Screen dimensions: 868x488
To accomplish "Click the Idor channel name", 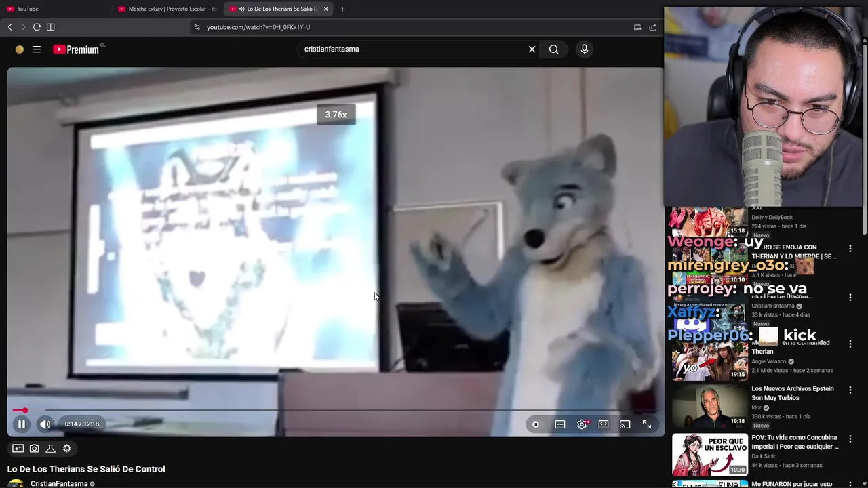I will tap(757, 408).
